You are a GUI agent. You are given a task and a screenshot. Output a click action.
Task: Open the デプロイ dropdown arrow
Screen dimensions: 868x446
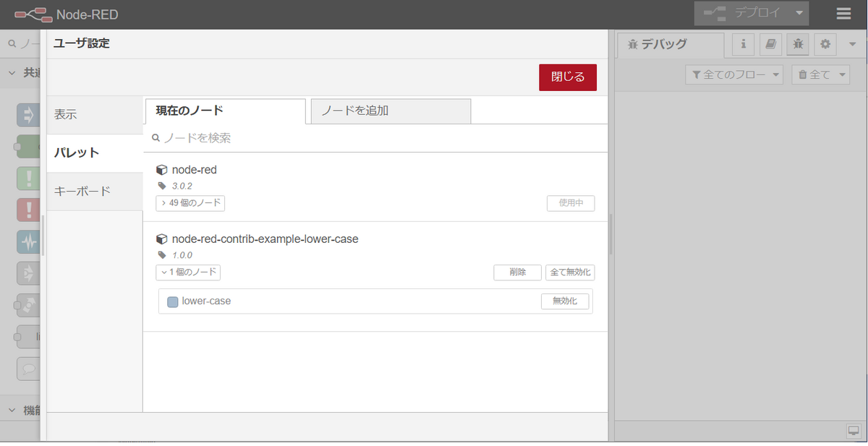coord(799,13)
